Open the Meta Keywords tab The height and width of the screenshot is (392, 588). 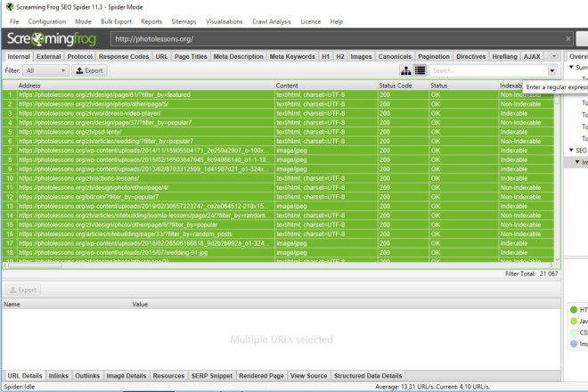click(292, 56)
